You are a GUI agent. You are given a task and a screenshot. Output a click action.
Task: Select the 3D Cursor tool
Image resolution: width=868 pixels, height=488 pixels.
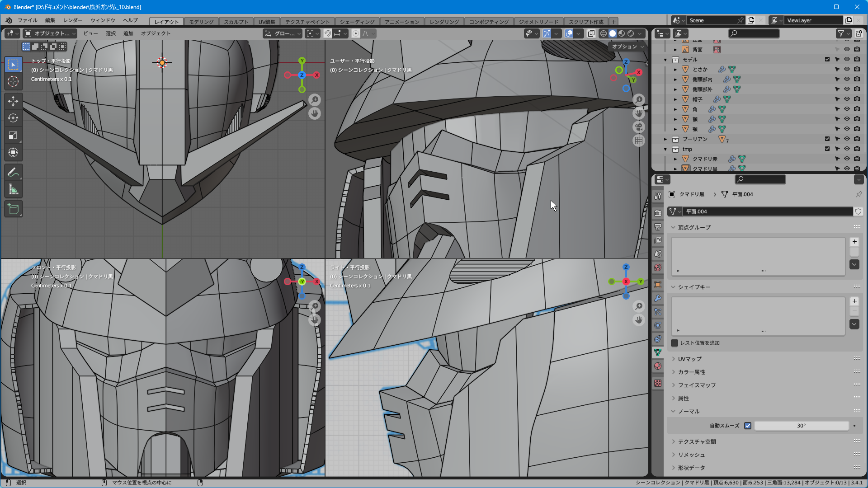13,81
